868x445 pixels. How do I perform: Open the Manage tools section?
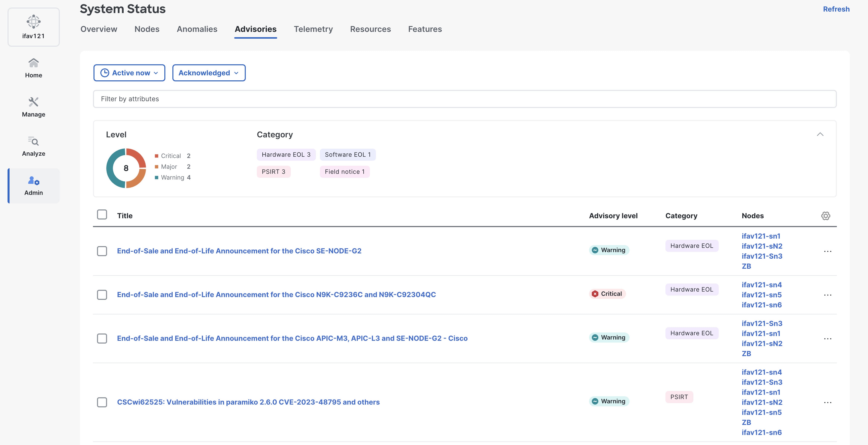click(33, 107)
